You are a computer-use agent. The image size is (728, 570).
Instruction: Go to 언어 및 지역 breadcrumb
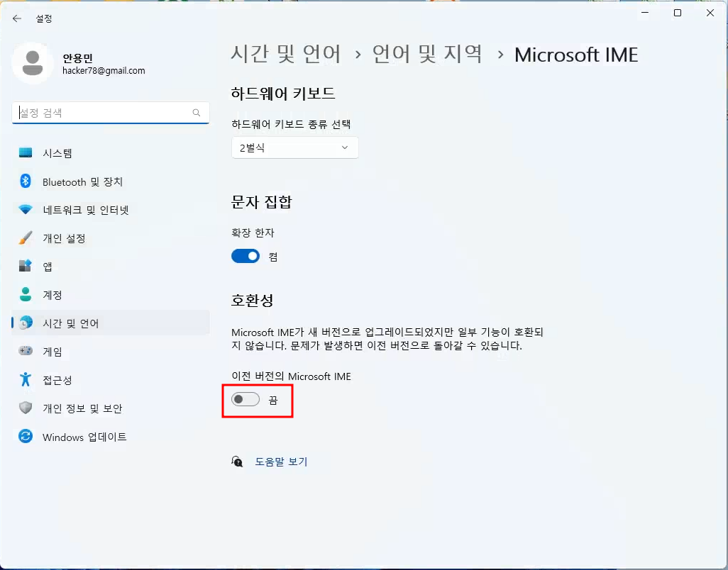pos(428,55)
